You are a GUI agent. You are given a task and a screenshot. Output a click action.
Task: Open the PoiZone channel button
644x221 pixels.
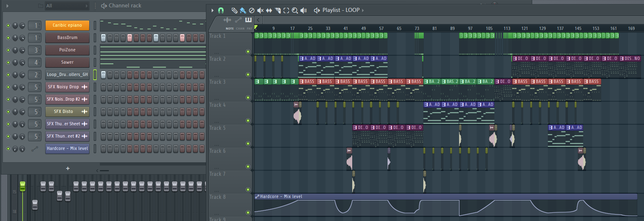[x=67, y=50]
